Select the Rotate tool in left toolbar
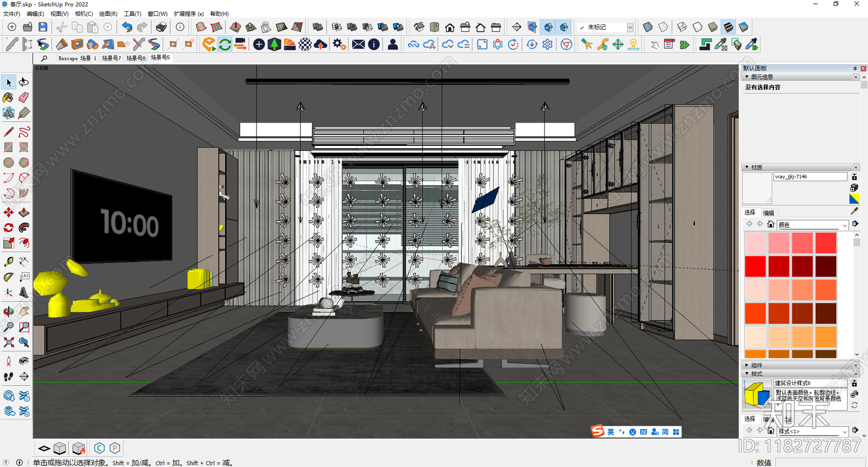This screenshot has width=868, height=467. (x=9, y=228)
